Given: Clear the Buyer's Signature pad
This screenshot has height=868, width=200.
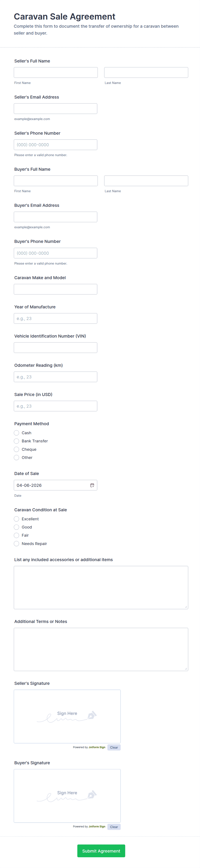Looking at the screenshot, I should (114, 827).
